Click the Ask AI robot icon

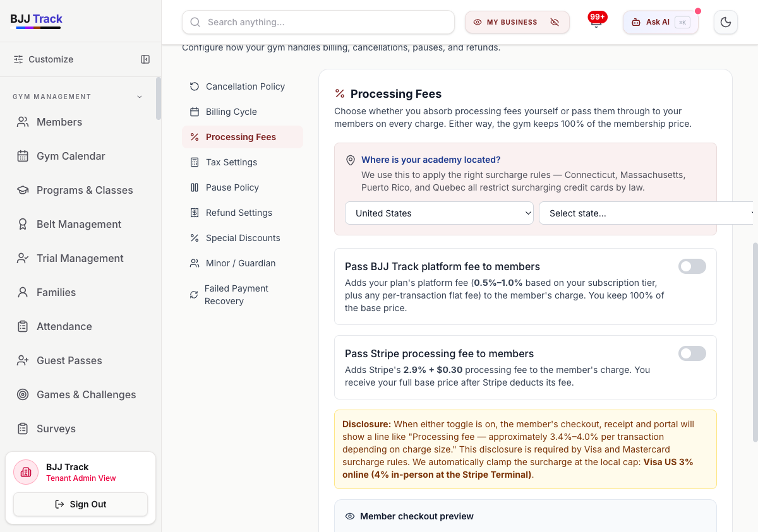click(636, 22)
